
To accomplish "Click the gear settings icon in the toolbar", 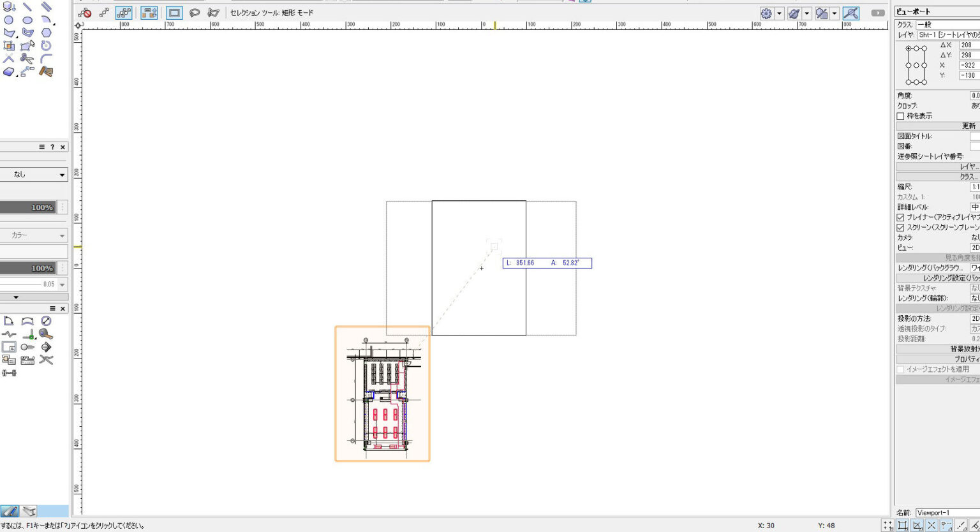I will [766, 13].
